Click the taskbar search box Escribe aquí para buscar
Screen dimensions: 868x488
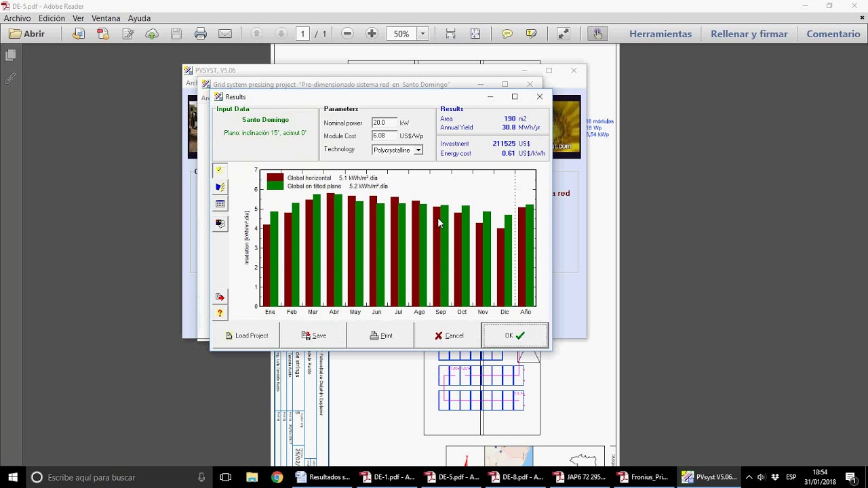tap(120, 477)
